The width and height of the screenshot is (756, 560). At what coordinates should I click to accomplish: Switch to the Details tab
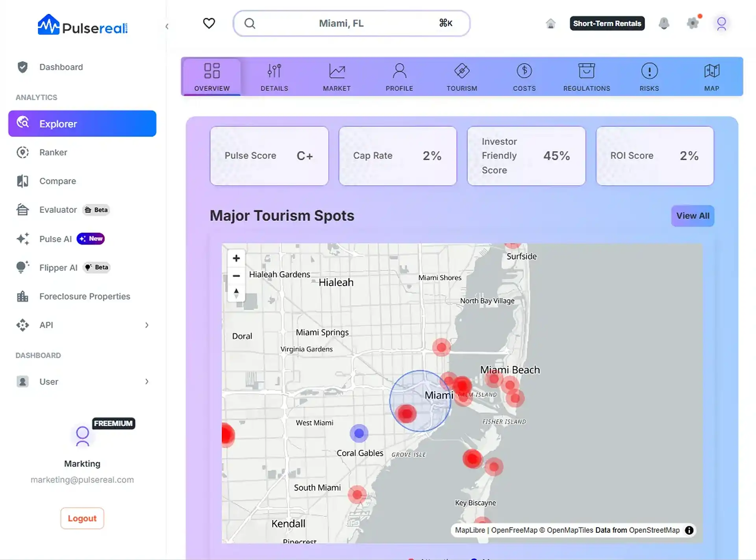pos(274,77)
